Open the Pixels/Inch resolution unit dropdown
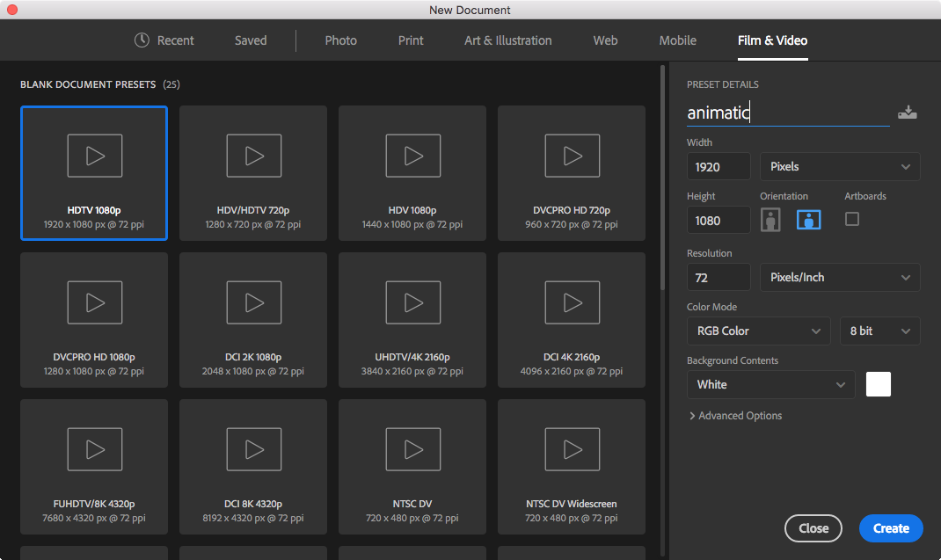Viewport: 941px width, 560px height. (x=840, y=277)
